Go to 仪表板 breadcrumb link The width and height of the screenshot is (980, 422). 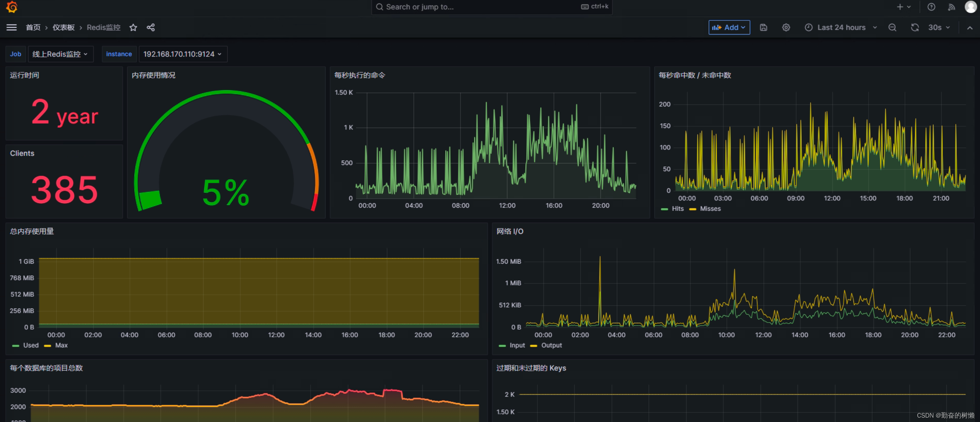pos(64,27)
